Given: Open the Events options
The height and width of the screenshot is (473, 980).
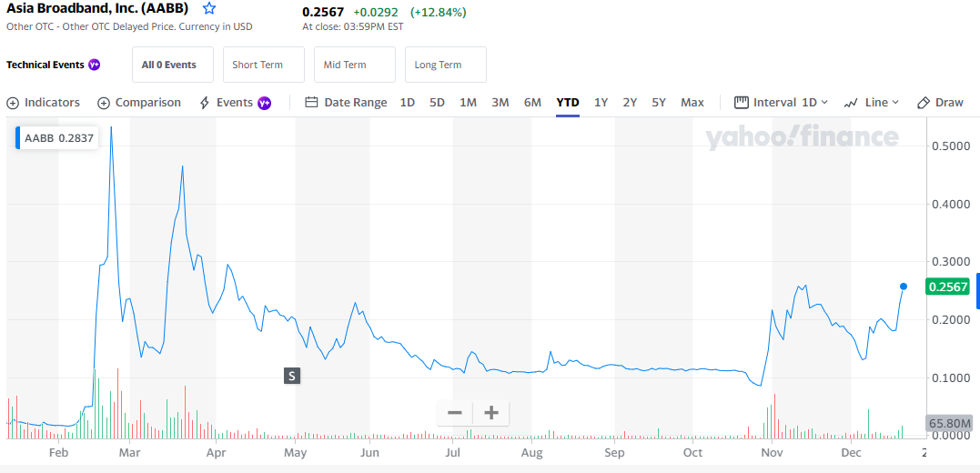Looking at the screenshot, I should coord(235,103).
